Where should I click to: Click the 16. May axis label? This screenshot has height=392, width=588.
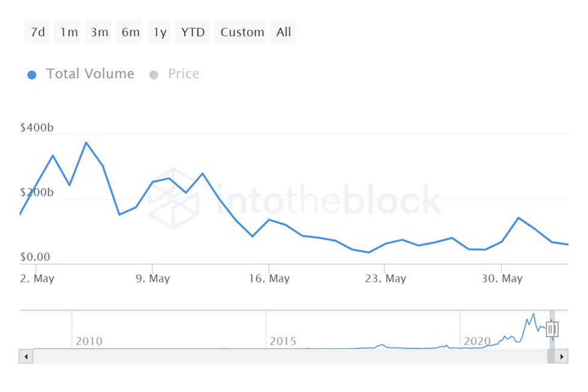pyautogui.click(x=269, y=279)
